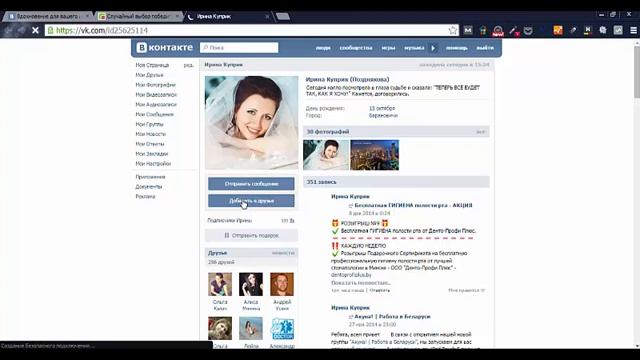640x360 pixels.
Task: Open помощь in the VK header
Action: (456, 48)
